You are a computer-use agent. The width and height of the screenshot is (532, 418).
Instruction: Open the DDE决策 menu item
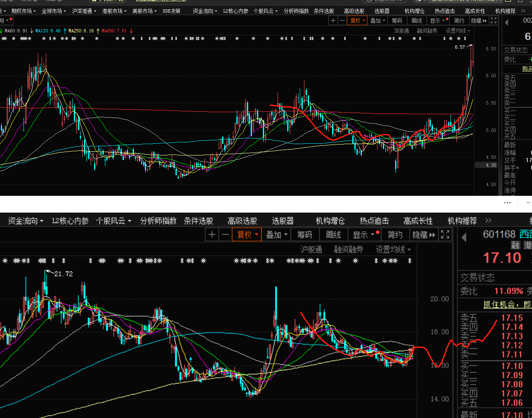[171, 11]
